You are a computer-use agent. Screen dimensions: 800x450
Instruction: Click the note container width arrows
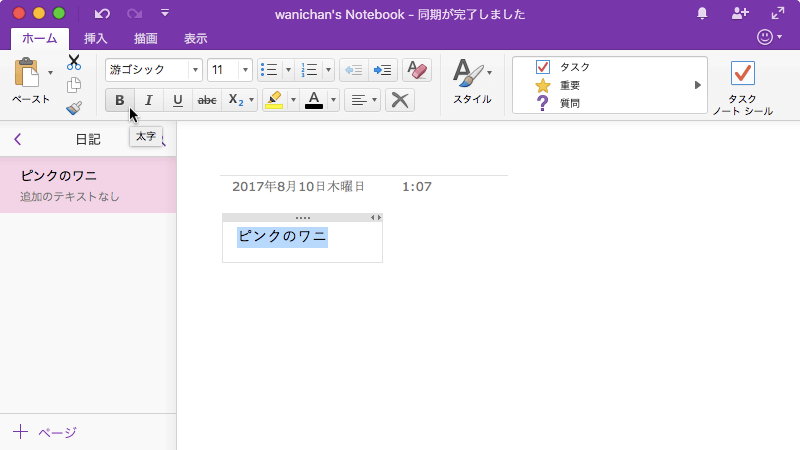tap(376, 217)
